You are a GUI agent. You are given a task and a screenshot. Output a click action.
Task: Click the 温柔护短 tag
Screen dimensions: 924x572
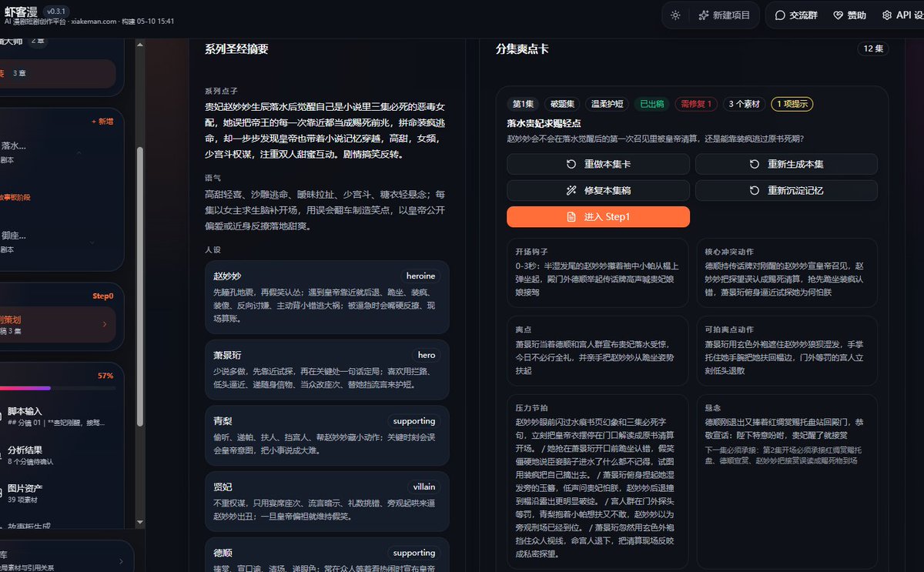(x=607, y=104)
